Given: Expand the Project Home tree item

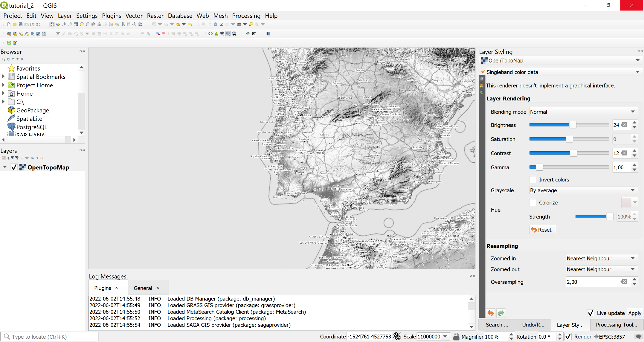Looking at the screenshot, I should [x=3, y=85].
